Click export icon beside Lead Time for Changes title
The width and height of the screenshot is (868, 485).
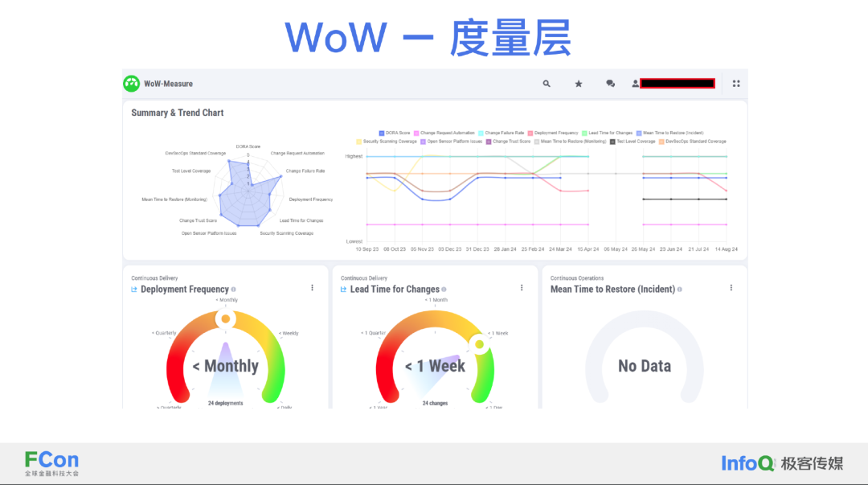[344, 290]
